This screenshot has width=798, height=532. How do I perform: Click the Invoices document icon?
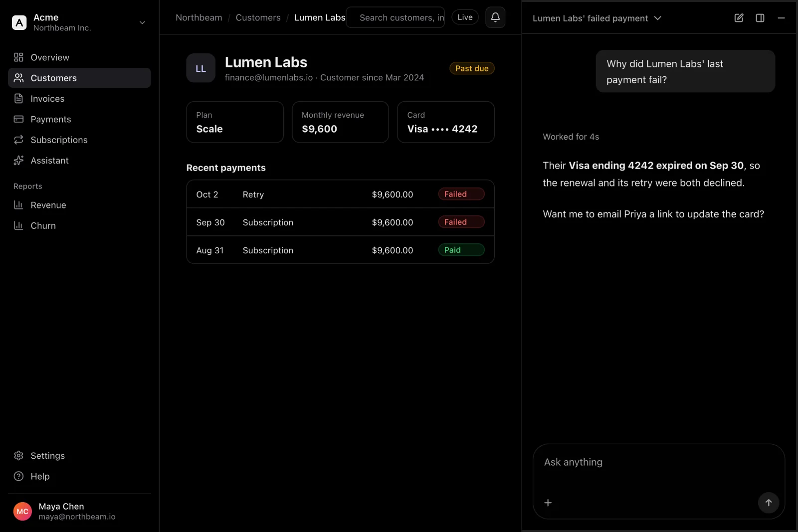pos(18,99)
